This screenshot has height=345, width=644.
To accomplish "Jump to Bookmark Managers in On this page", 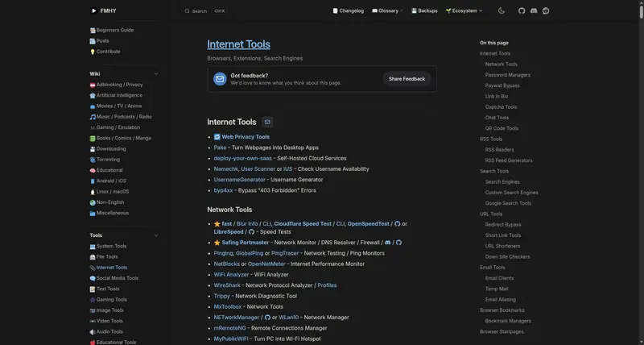I will 508,321.
